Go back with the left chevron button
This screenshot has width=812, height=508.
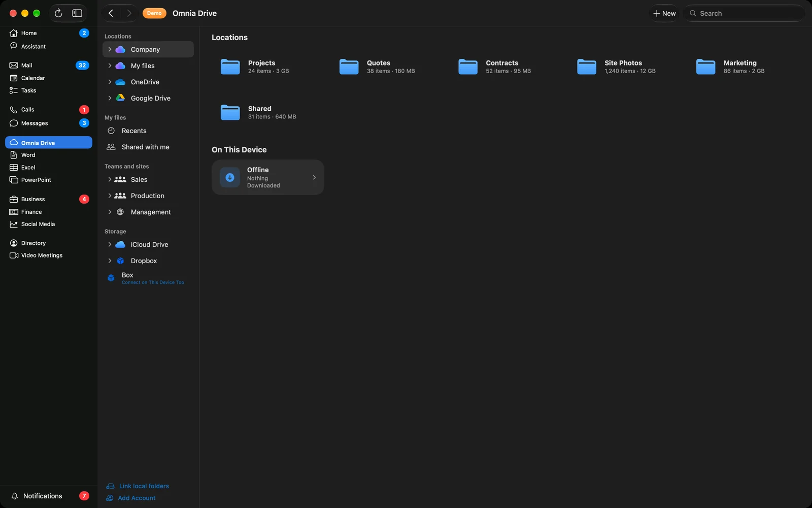(111, 13)
